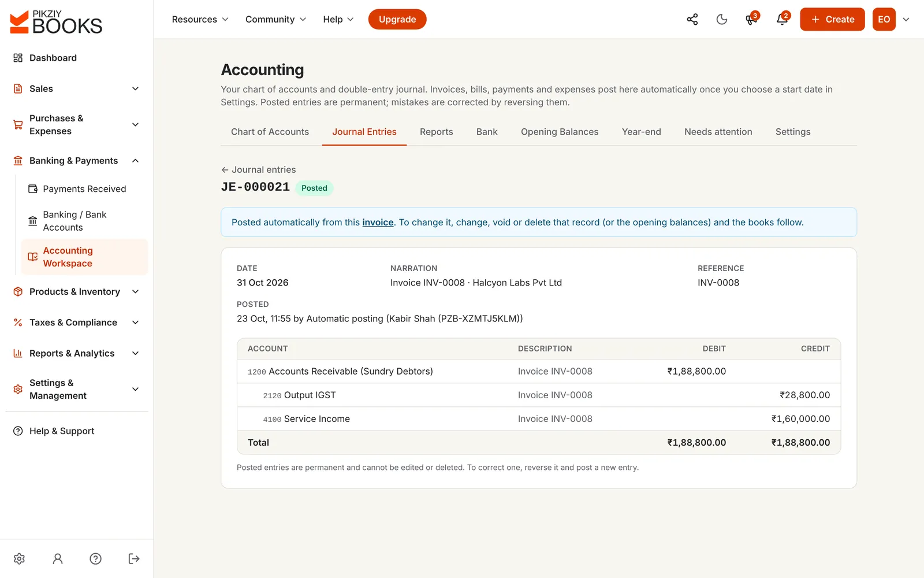Click the settings gear at sidebar bottom

[x=19, y=558]
